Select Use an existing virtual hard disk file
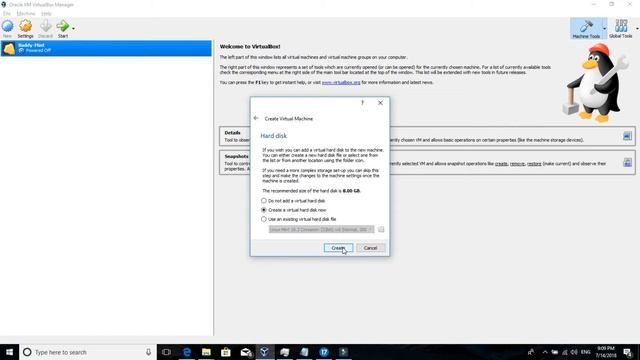Image resolution: width=640 pixels, height=360 pixels. (298, 219)
